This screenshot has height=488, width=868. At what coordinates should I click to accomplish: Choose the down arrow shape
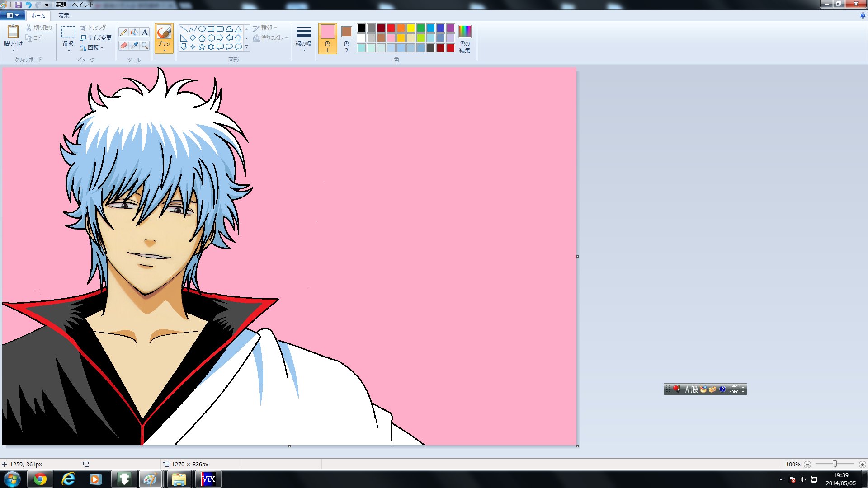(184, 47)
